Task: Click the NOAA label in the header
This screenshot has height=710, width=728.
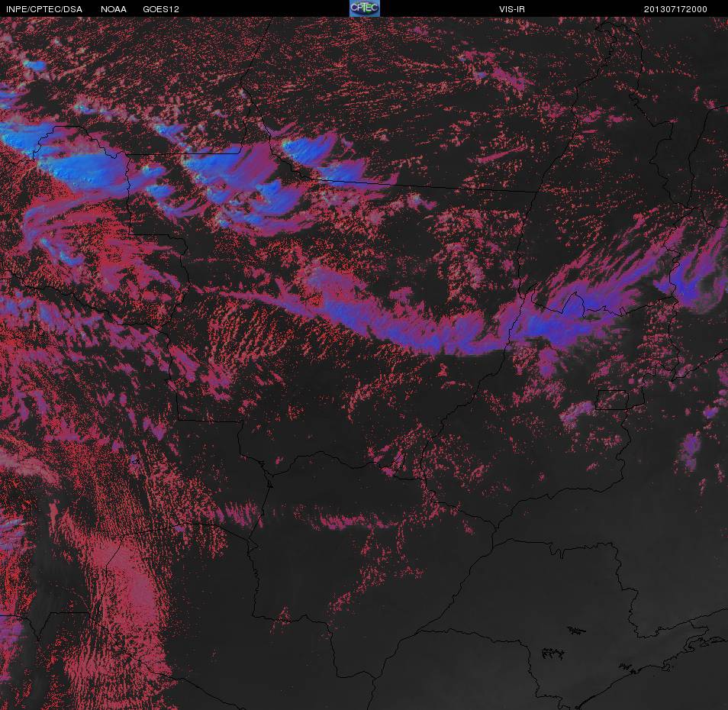Action: [x=113, y=9]
